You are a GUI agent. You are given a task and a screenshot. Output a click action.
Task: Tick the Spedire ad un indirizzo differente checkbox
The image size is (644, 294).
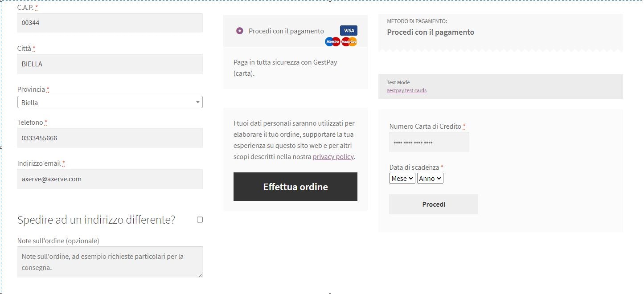[200, 220]
